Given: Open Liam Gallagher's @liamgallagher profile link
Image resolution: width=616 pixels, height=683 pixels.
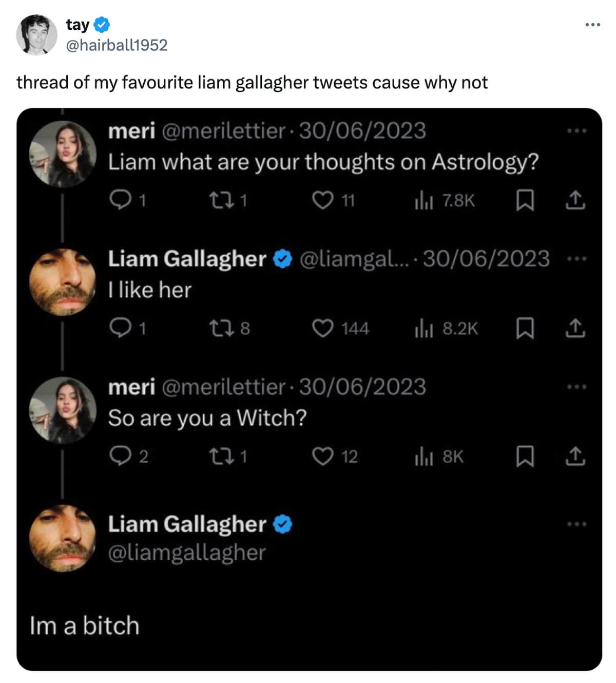Looking at the screenshot, I should coord(187,553).
